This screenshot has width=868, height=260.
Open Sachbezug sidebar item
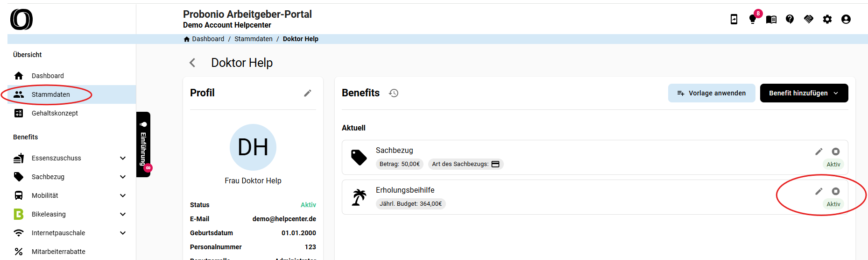tap(72, 177)
